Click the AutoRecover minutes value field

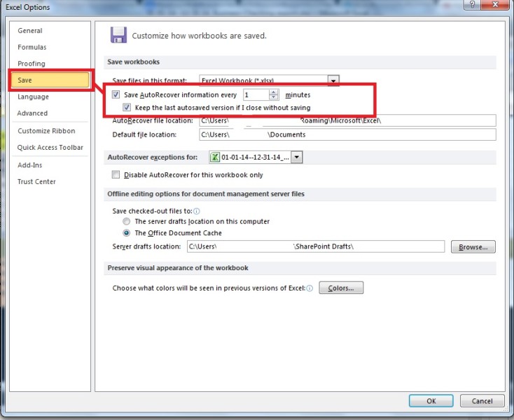coord(256,95)
